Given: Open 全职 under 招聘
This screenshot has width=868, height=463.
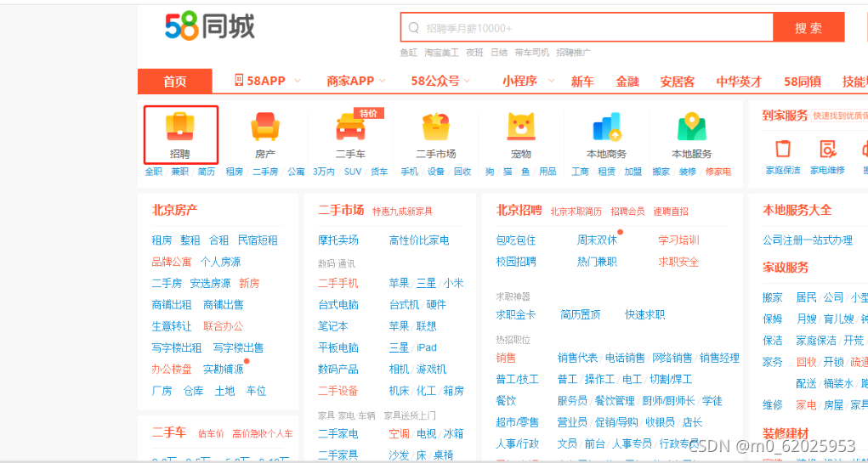Looking at the screenshot, I should click(x=153, y=172).
